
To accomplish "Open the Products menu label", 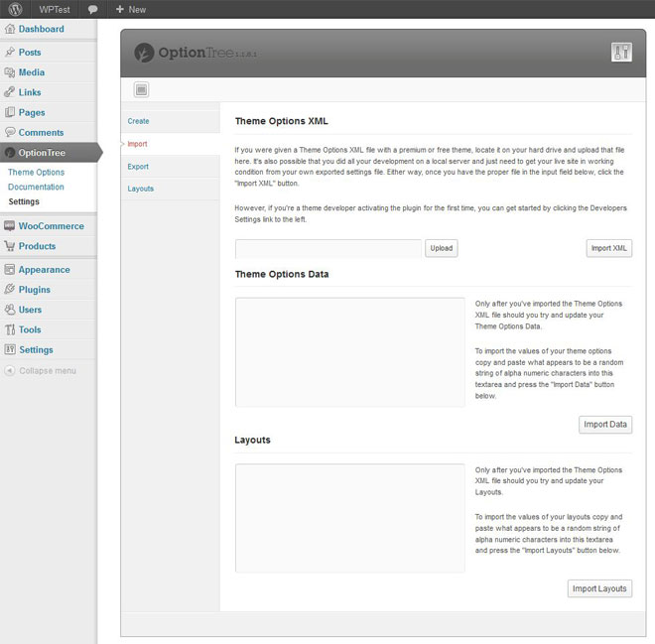I will (37, 246).
